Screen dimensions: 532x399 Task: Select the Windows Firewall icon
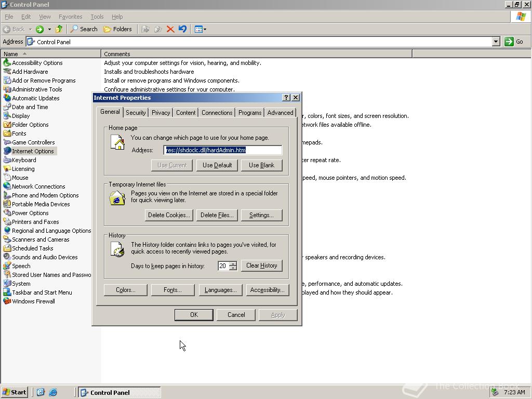[7, 301]
